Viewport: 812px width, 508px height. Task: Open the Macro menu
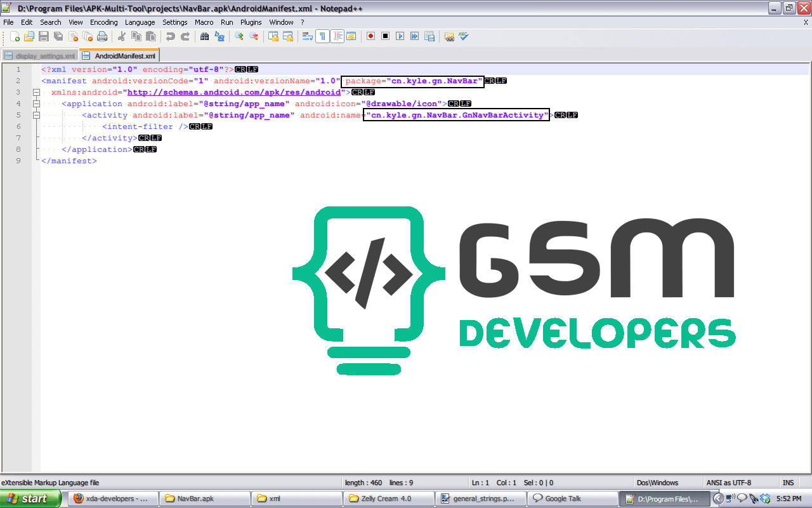204,22
